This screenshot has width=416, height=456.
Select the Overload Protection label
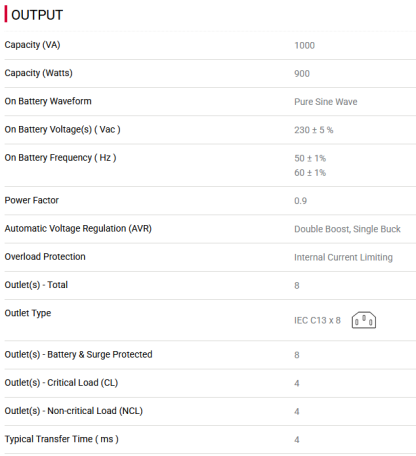[45, 257]
